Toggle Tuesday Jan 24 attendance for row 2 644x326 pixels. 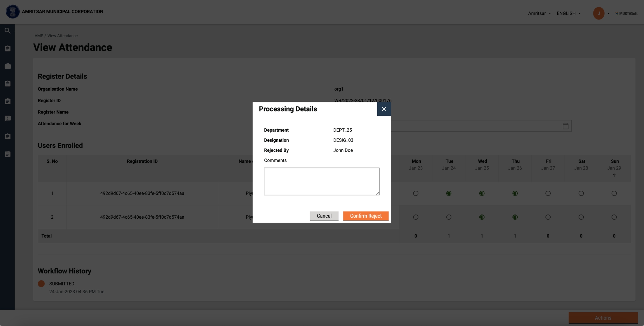click(x=449, y=217)
